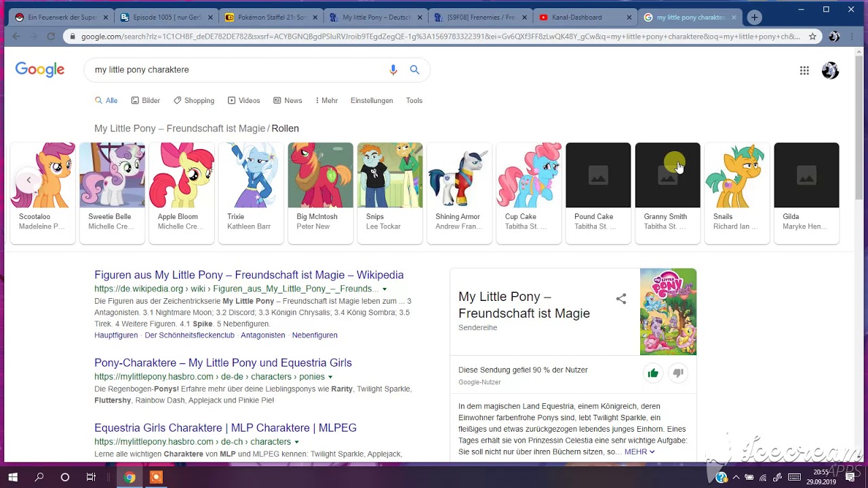The image size is (868, 488).
Task: Open the Google apps grid
Action: tap(804, 70)
